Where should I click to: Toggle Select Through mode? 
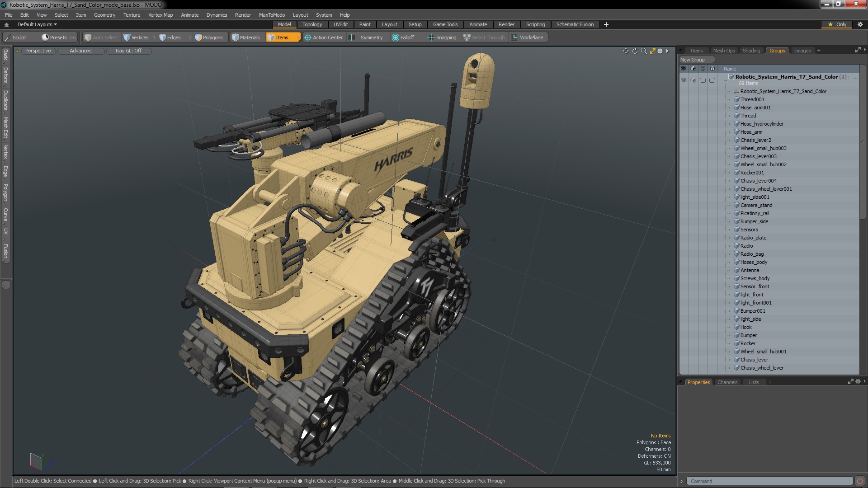click(484, 38)
